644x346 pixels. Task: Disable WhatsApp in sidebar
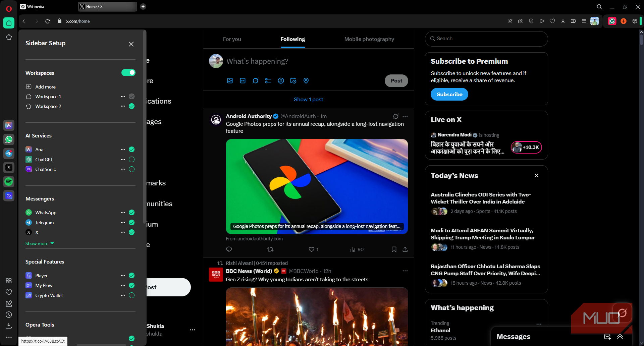[x=132, y=212]
